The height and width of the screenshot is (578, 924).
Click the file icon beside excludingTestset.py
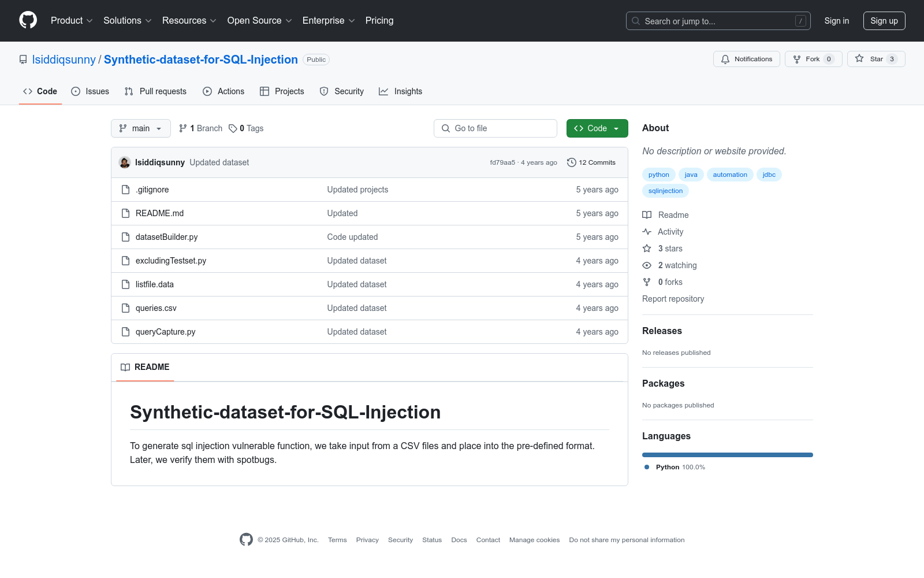pos(125,261)
